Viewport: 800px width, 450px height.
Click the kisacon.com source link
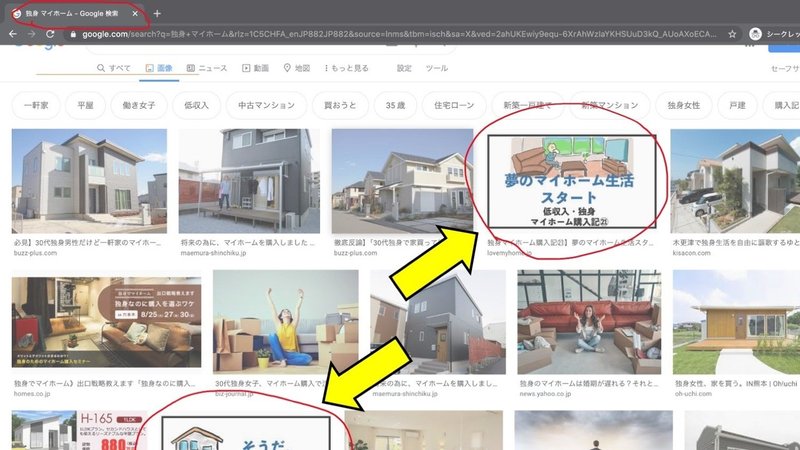(x=691, y=253)
